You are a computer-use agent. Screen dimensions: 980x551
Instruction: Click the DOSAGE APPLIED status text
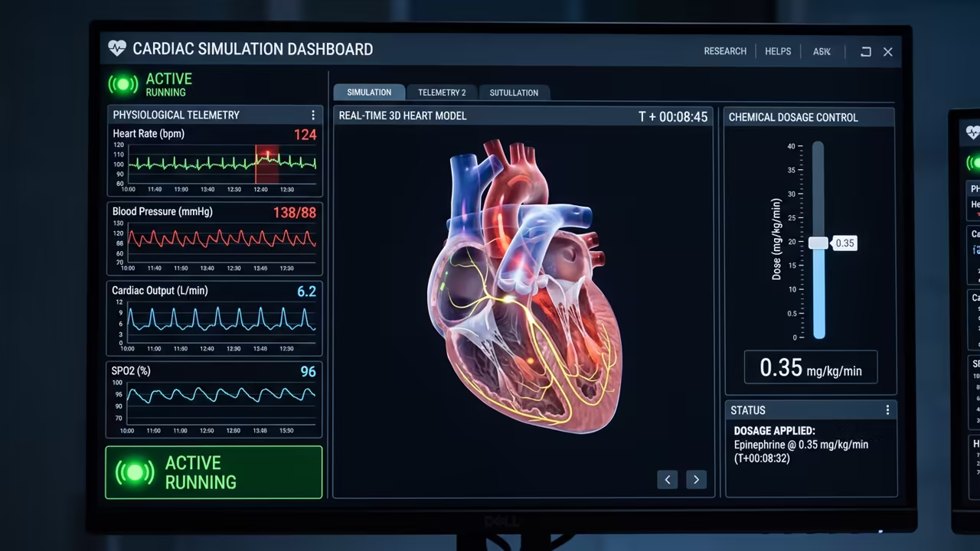tap(774, 431)
